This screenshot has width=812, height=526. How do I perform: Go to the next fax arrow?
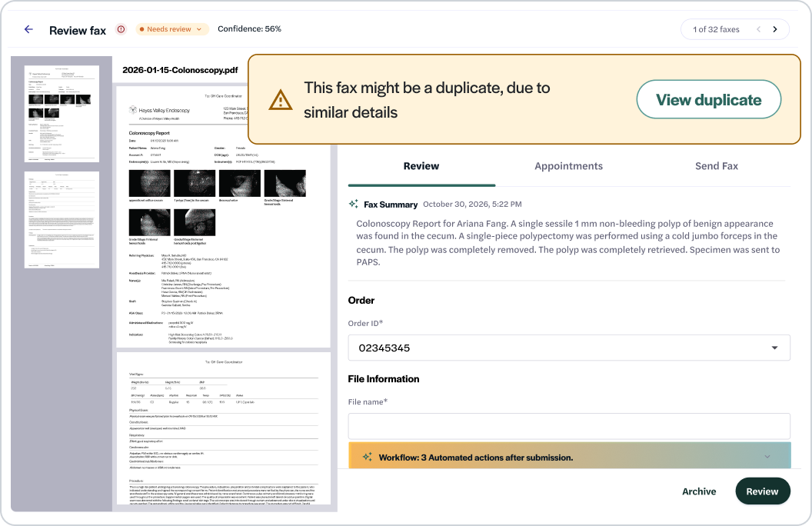[x=775, y=29]
